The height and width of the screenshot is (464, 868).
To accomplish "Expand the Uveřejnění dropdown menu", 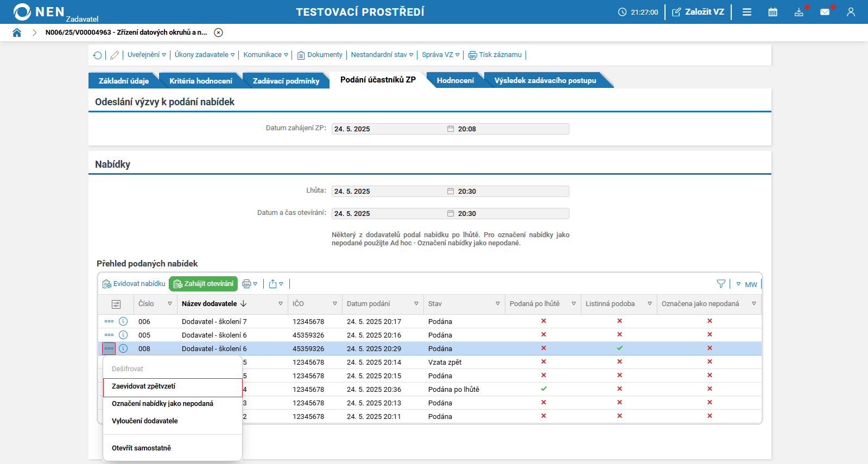I will [x=147, y=55].
